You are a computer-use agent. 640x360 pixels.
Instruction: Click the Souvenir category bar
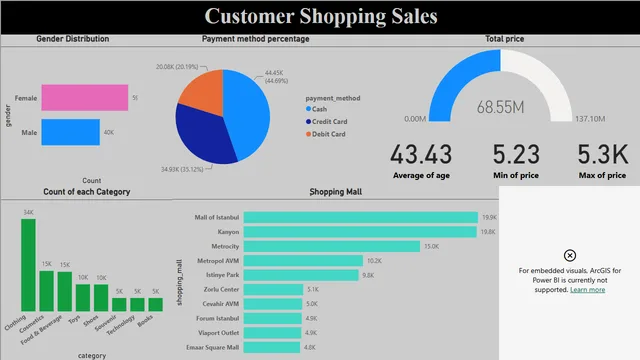pos(119,304)
